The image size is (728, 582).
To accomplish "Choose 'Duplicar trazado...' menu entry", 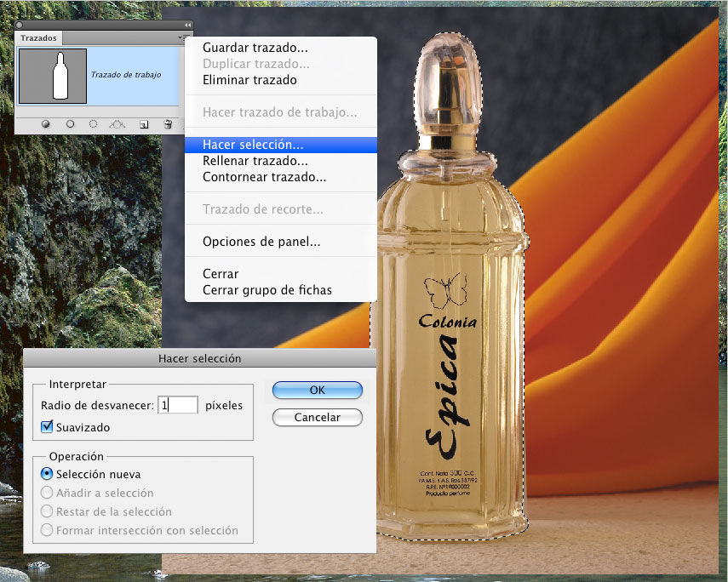I will point(280,64).
